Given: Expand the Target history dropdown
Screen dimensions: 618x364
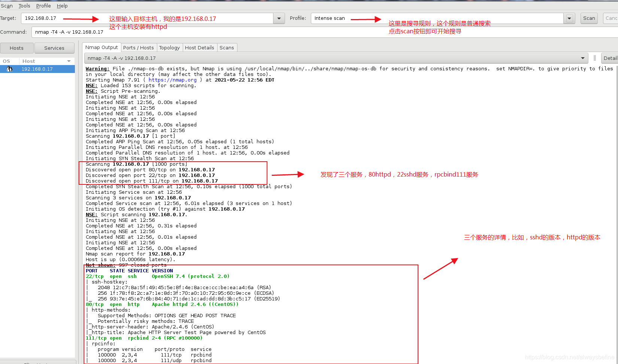Looking at the screenshot, I should (279, 18).
